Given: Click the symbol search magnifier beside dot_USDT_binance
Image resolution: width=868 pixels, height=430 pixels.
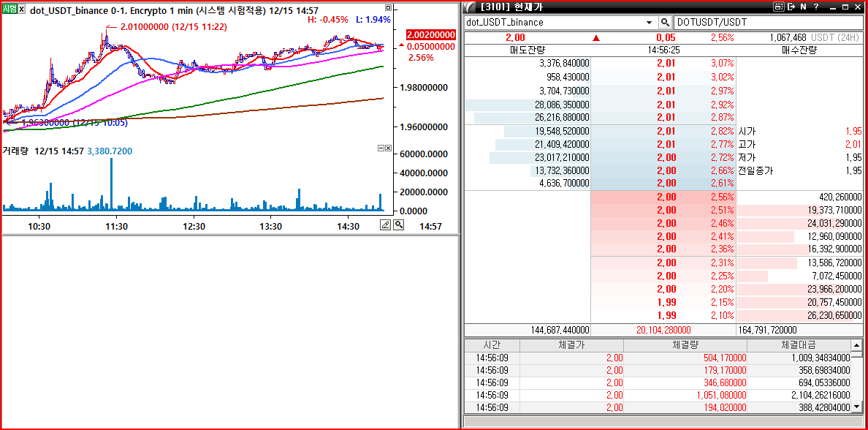Looking at the screenshot, I should click(665, 23).
